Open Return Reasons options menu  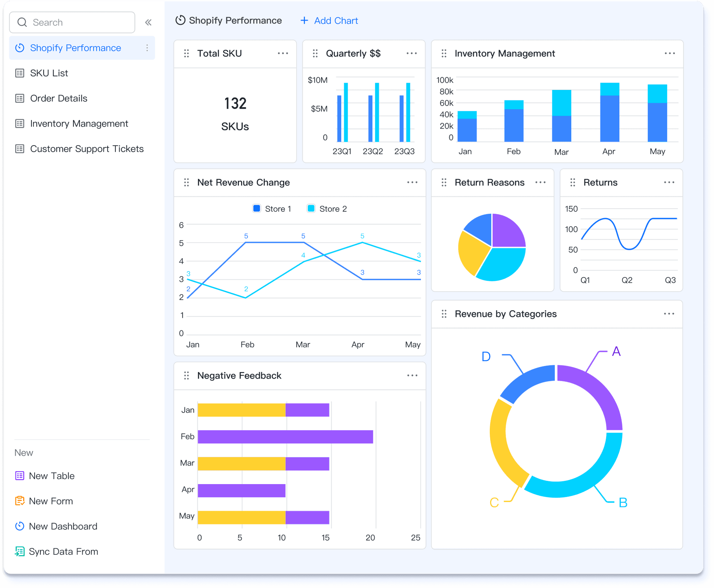click(540, 182)
